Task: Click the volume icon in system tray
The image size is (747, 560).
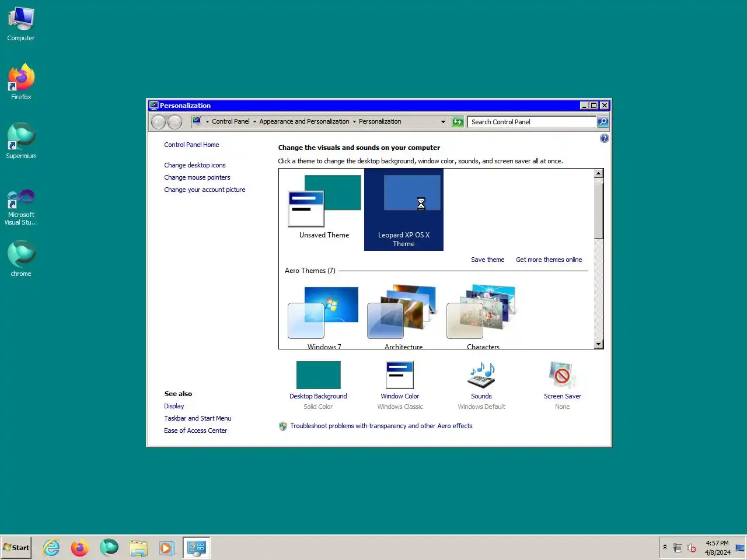Action: pos(692,548)
